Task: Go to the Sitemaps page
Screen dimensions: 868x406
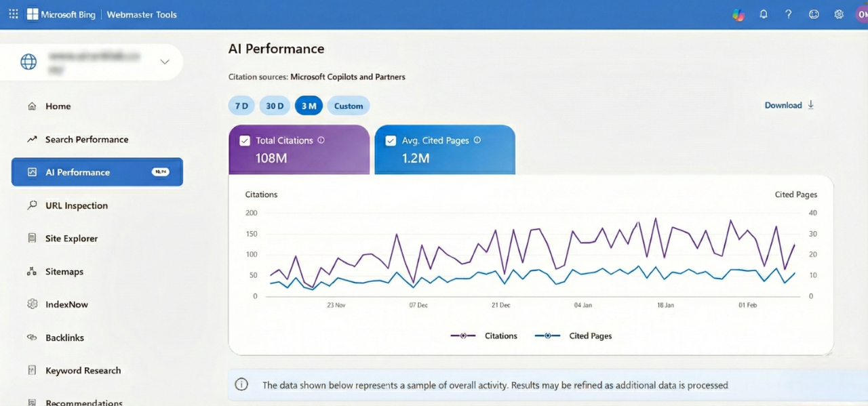Action: 64,271
